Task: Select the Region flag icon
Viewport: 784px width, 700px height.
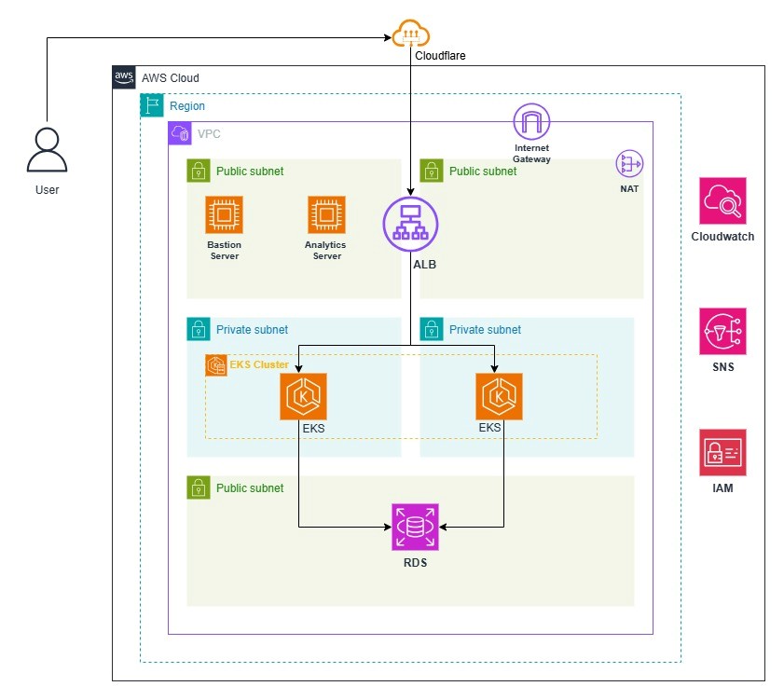Action: [x=152, y=105]
